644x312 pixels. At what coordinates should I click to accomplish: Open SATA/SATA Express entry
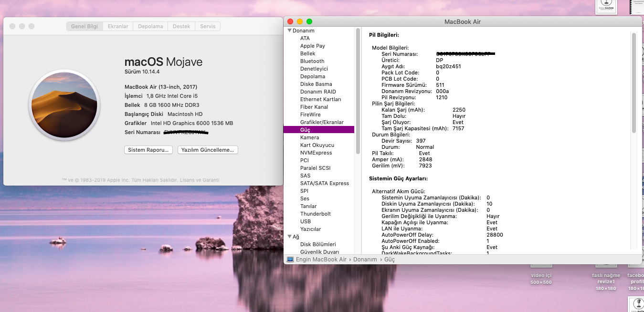(325, 183)
